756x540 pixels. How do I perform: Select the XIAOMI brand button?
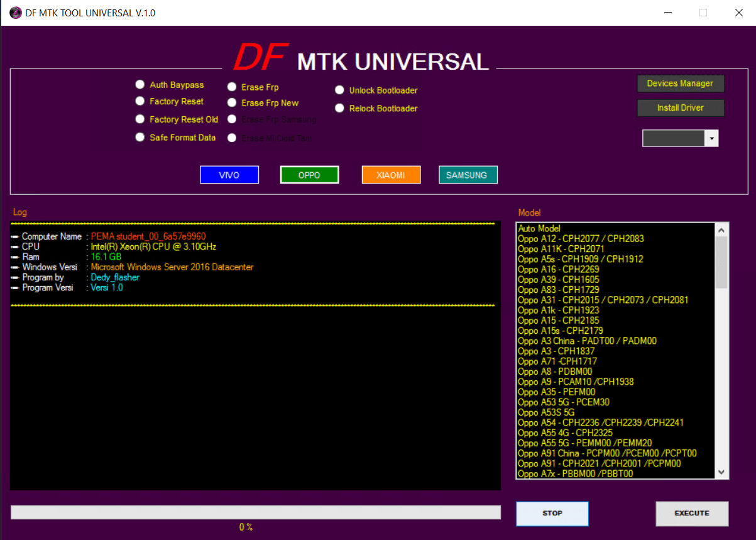pyautogui.click(x=391, y=175)
